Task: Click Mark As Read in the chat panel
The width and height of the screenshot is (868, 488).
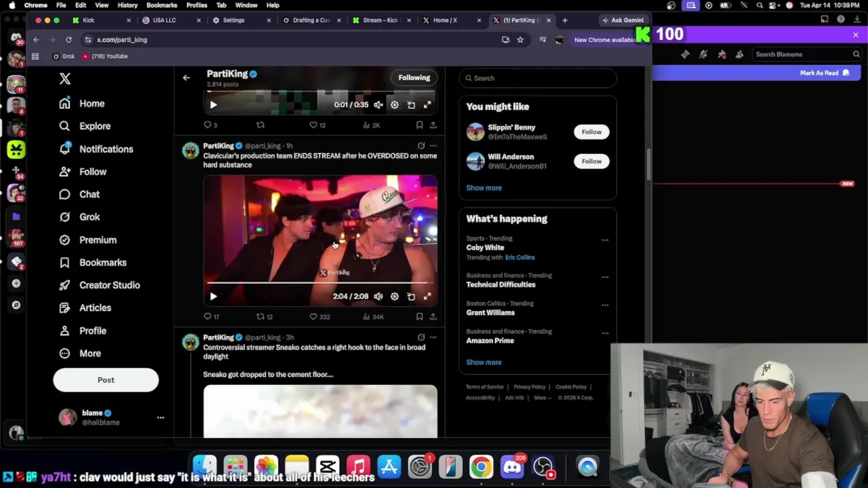Action: tap(825, 73)
